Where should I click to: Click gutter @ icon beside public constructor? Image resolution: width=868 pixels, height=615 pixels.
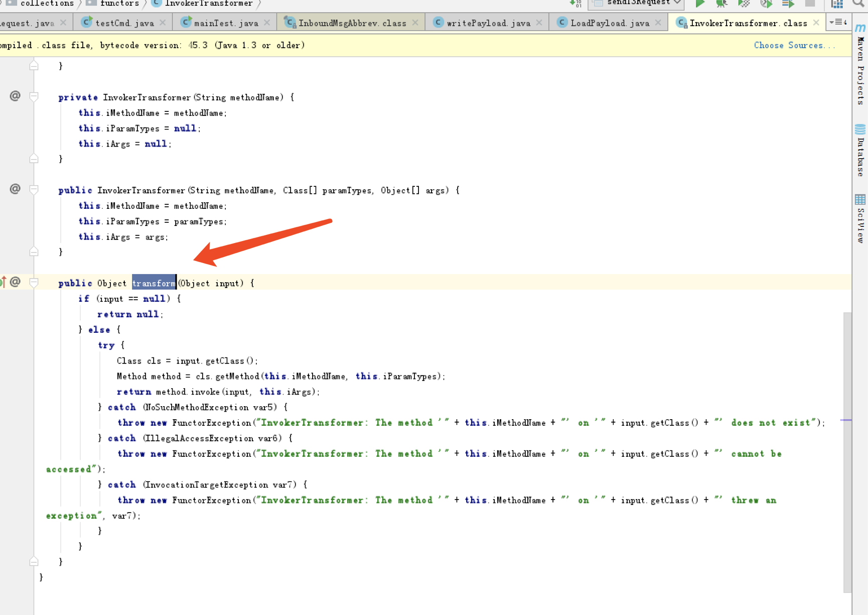point(15,189)
